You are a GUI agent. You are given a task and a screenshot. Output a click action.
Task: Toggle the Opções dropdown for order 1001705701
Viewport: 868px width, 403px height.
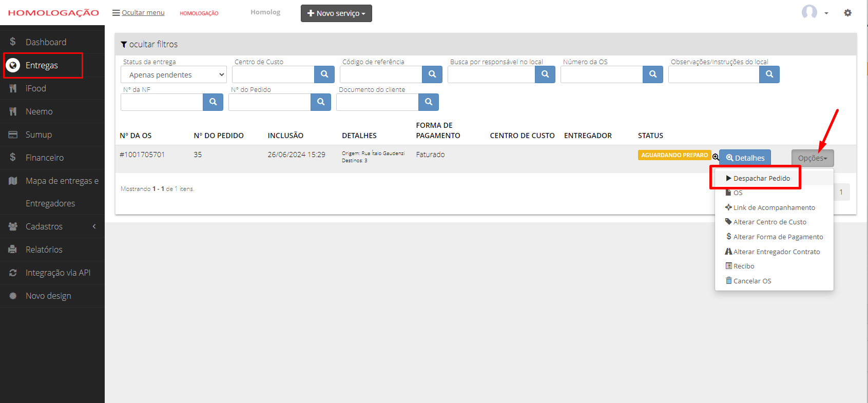tap(813, 158)
